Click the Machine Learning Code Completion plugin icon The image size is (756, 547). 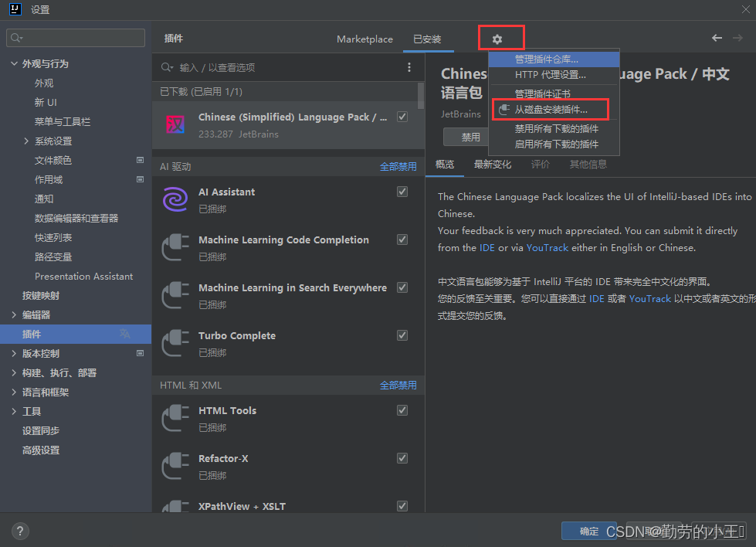click(175, 247)
